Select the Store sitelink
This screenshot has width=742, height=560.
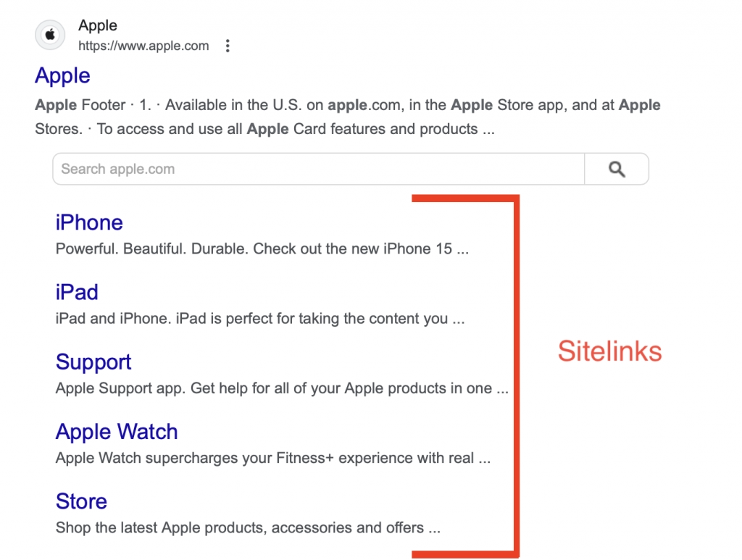pos(81,501)
